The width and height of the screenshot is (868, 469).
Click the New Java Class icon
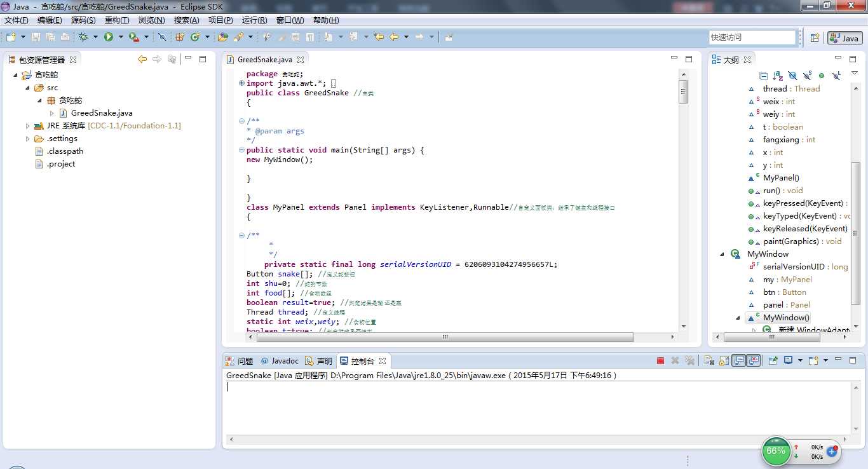click(195, 37)
